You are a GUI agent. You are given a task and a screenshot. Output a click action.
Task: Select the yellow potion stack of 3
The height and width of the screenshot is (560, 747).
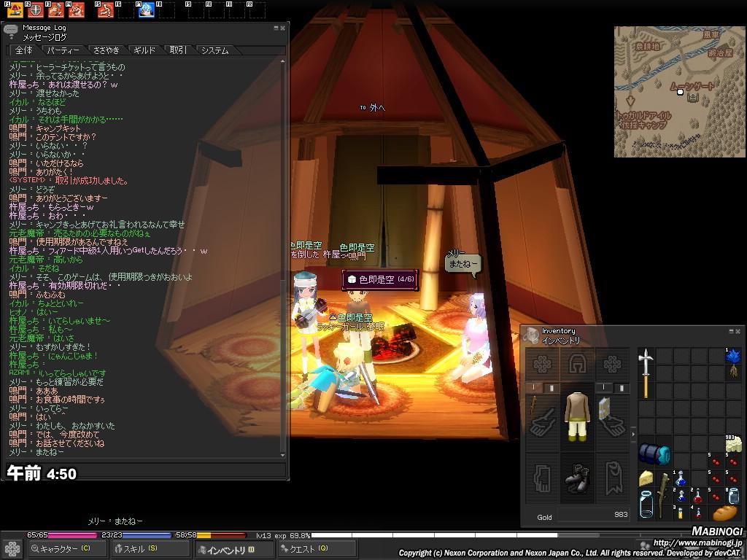pyautogui.click(x=681, y=513)
